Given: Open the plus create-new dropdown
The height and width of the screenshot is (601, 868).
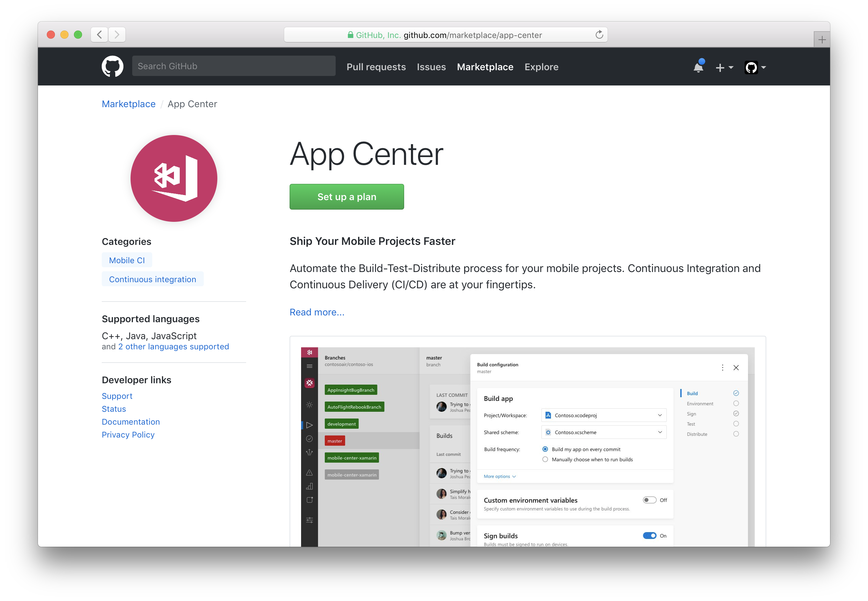Looking at the screenshot, I should (x=724, y=67).
